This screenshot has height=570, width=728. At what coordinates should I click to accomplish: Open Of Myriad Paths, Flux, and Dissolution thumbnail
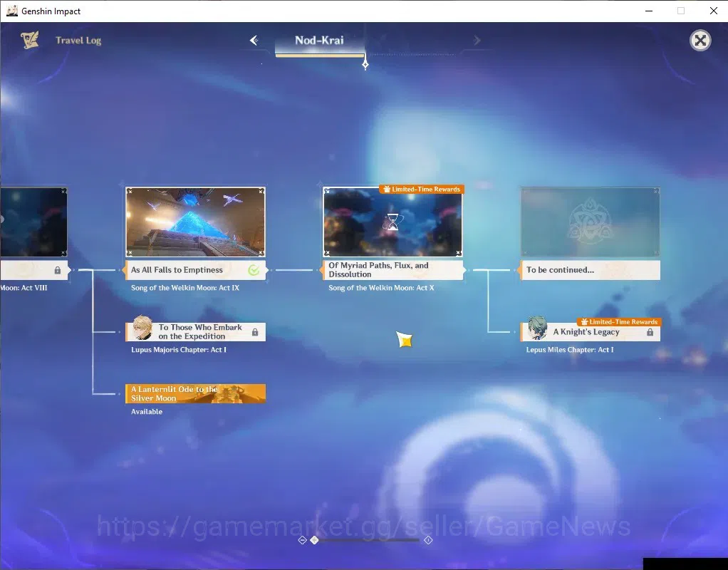click(x=392, y=222)
